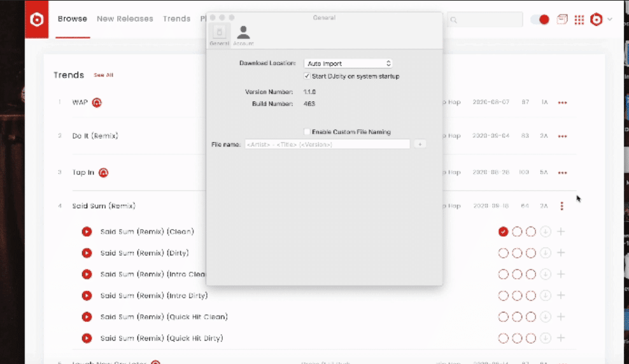
Task: Expand versions for WAP using three dots
Action: click(562, 102)
